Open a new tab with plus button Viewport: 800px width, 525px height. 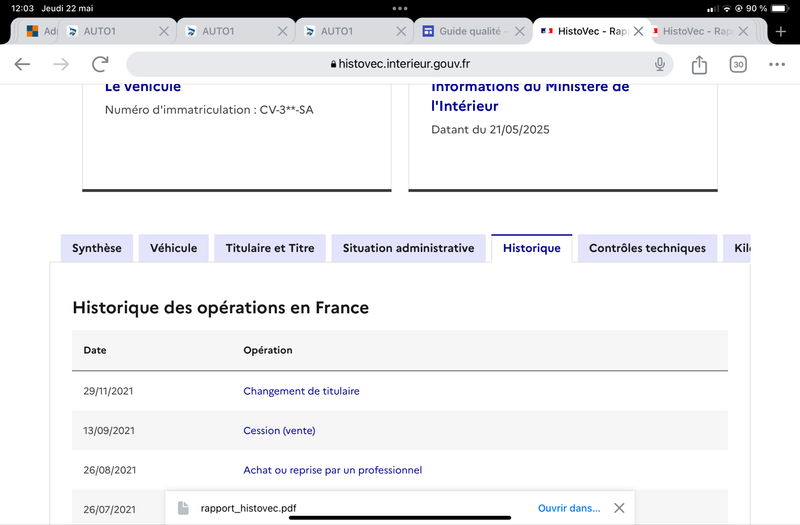(781, 31)
